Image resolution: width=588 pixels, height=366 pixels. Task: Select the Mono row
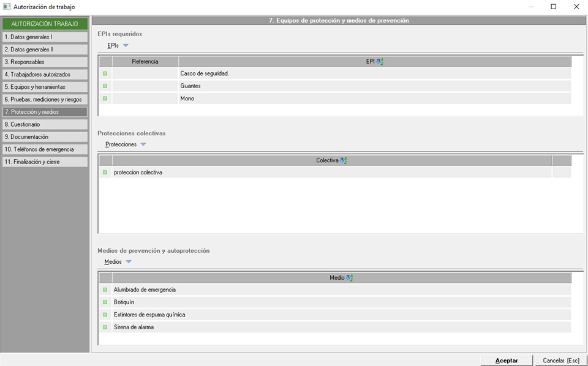click(x=335, y=98)
